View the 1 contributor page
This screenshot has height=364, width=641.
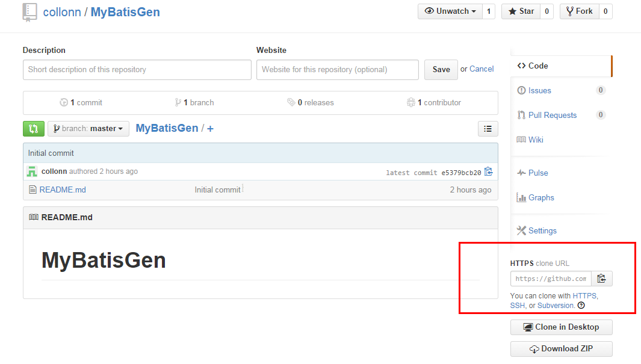pyautogui.click(x=434, y=102)
